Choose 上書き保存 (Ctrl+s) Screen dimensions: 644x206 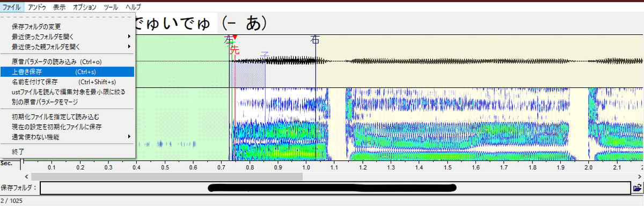tap(68, 72)
